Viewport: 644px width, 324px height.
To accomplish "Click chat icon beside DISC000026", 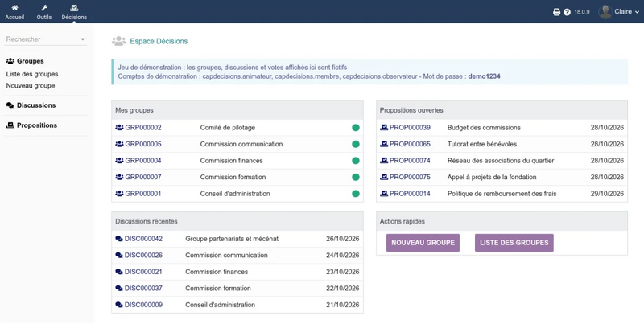I will coord(119,255).
